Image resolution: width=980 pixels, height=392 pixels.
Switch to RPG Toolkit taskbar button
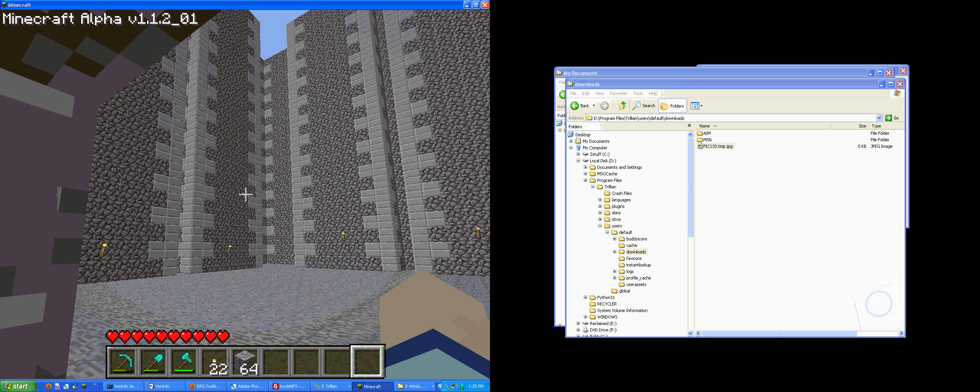pos(206,386)
